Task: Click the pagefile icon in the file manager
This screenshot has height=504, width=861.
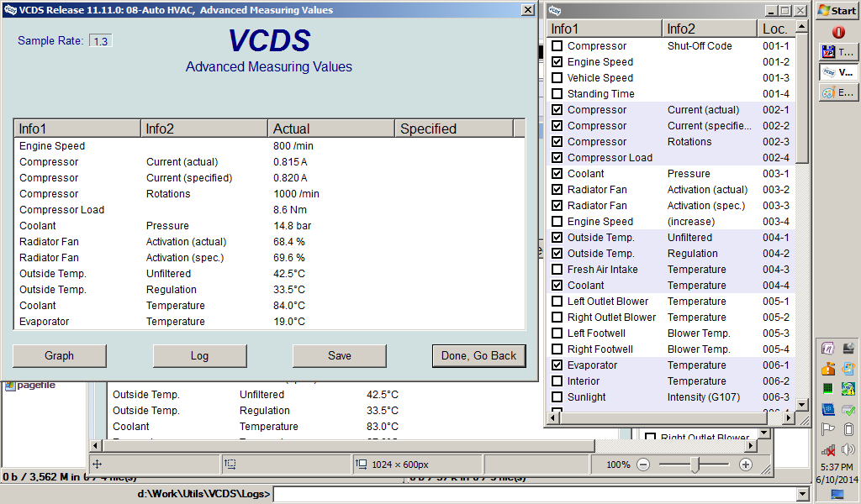Action: point(10,386)
